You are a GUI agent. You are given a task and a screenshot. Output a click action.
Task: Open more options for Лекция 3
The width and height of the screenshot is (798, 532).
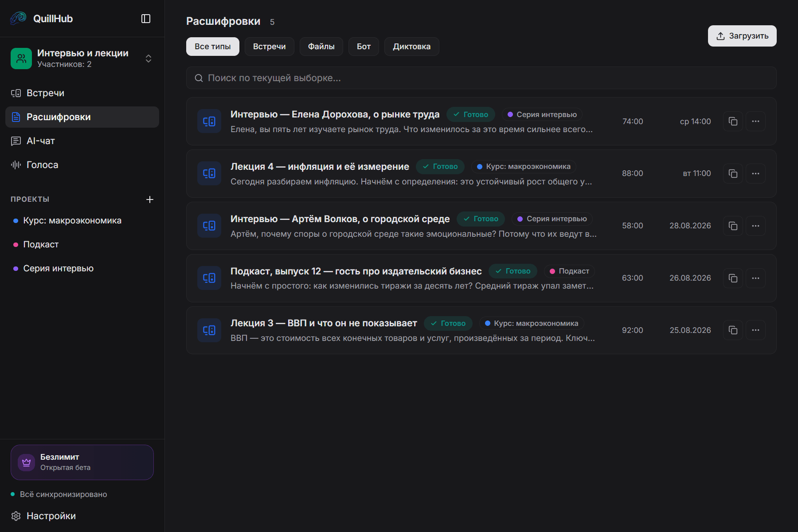(x=755, y=330)
